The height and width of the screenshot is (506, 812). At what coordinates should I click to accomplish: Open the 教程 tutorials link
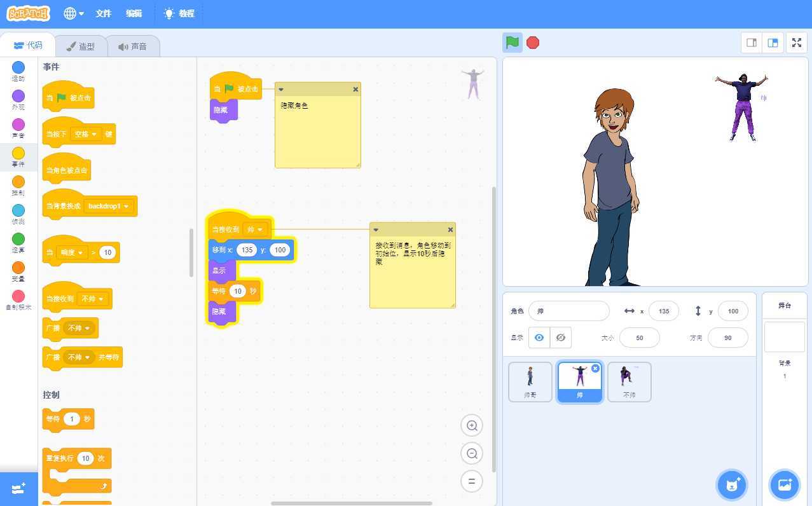[x=179, y=13]
